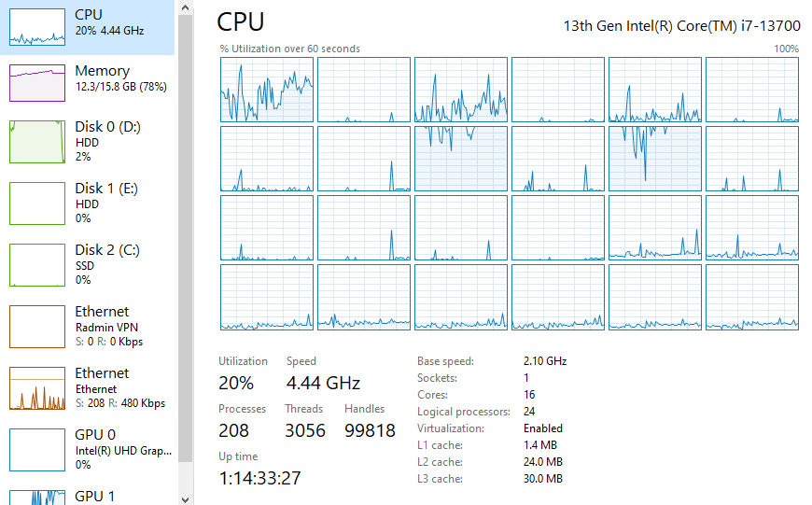
Task: Click the 20% utilization value
Action: tap(236, 383)
